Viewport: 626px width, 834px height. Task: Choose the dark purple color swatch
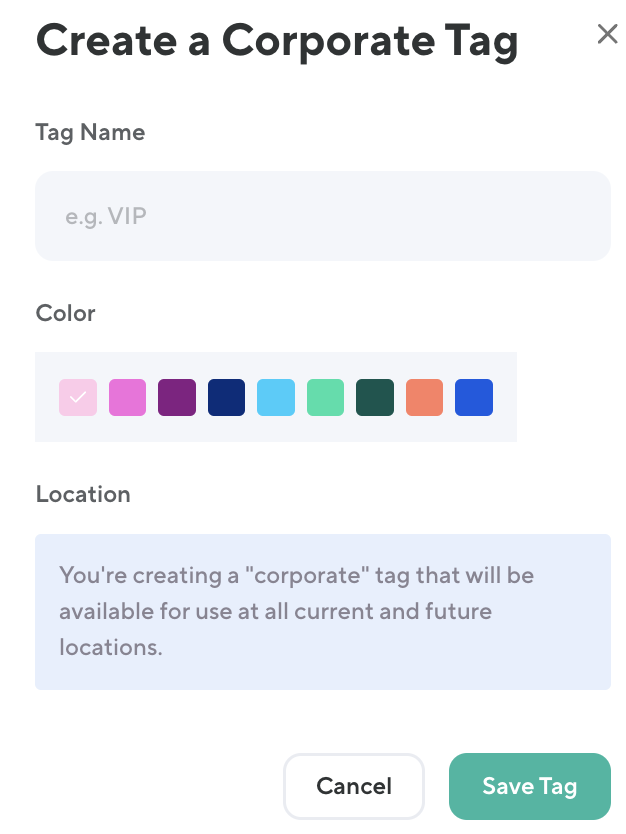[x=177, y=397]
